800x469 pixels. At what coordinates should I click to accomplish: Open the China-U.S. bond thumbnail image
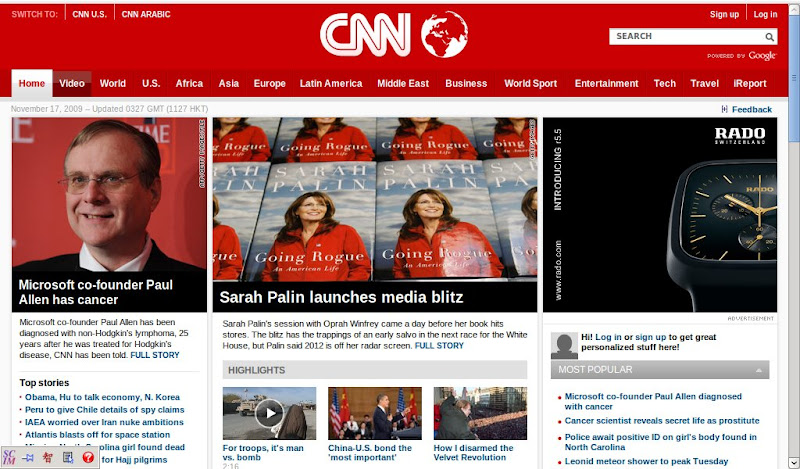click(x=375, y=413)
